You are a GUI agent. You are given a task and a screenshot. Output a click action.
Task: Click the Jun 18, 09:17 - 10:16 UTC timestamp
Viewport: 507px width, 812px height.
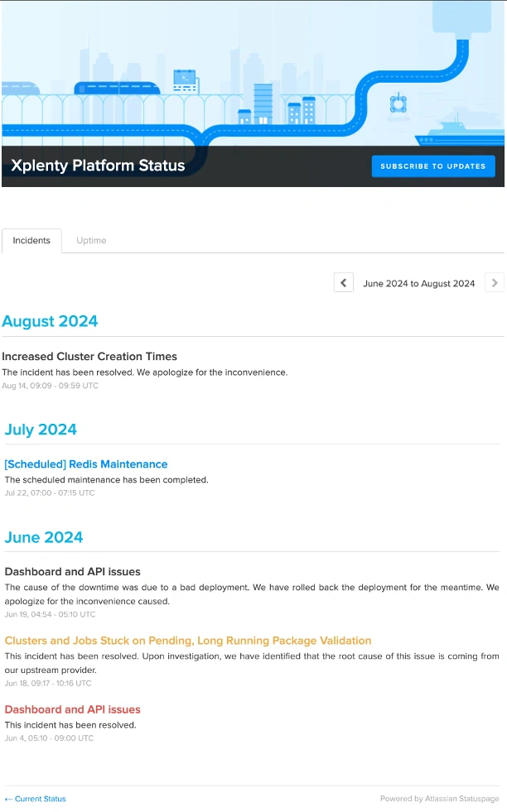(x=48, y=684)
